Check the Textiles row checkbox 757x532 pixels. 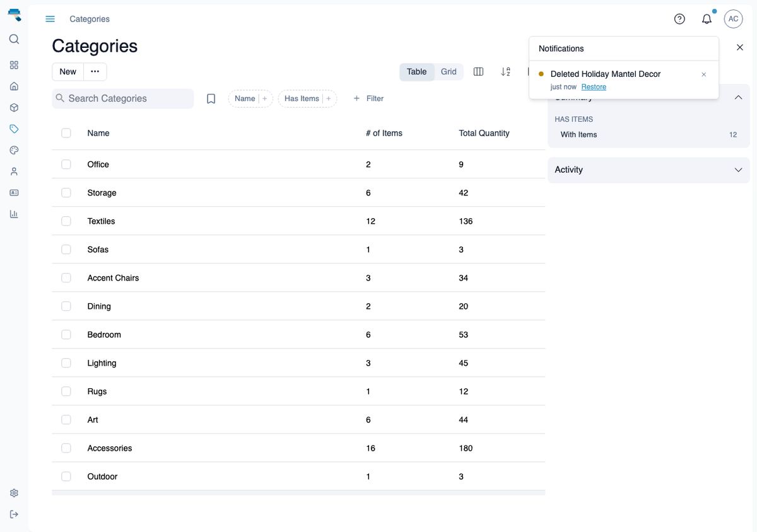[x=66, y=221]
